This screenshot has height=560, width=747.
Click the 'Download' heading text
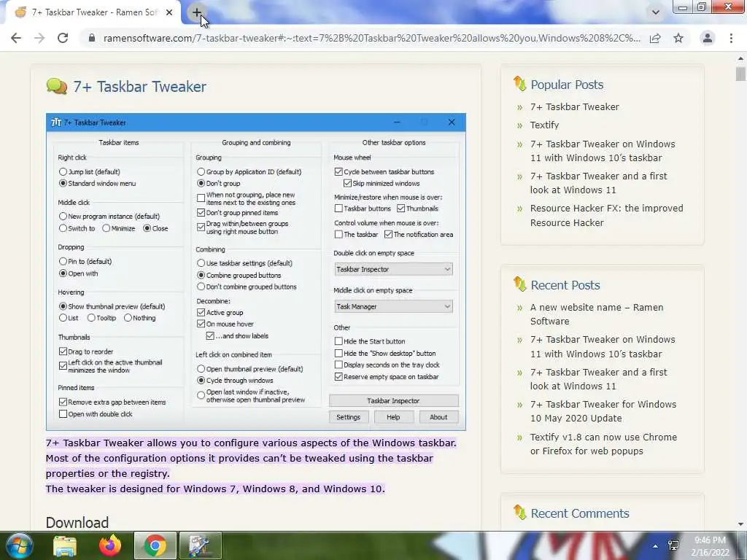[77, 522]
